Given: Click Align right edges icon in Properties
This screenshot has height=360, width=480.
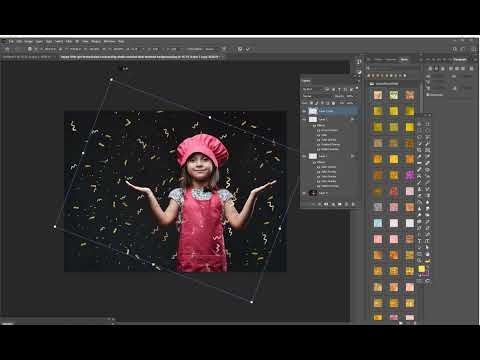Looking at the screenshot, I should click(x=443, y=68).
